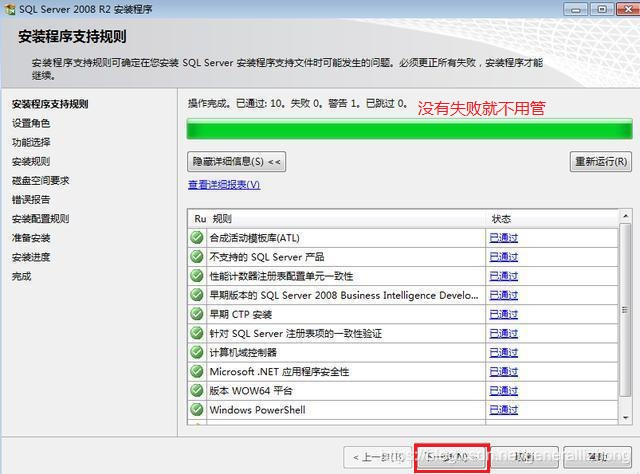Proceed with the 下一步(N) button
Screen dimensions: 640x474
(x=452, y=457)
